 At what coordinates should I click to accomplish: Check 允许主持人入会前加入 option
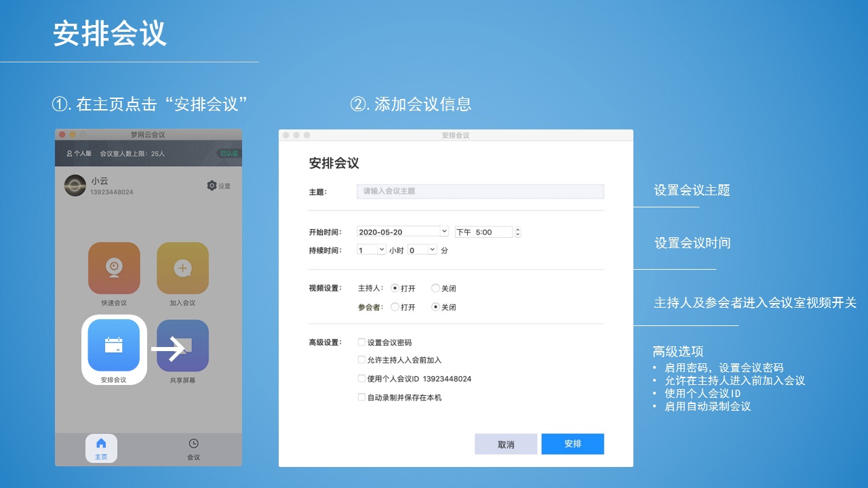pos(361,360)
